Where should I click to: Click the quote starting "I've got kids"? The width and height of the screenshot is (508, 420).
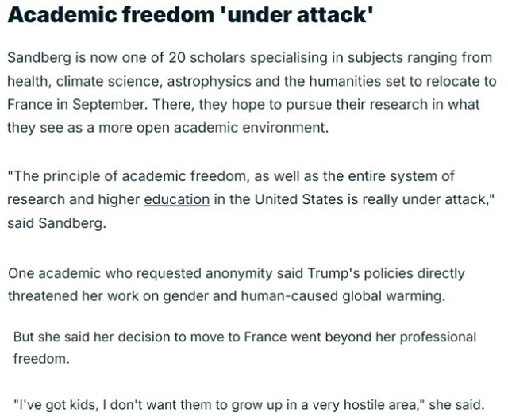[x=248, y=402]
